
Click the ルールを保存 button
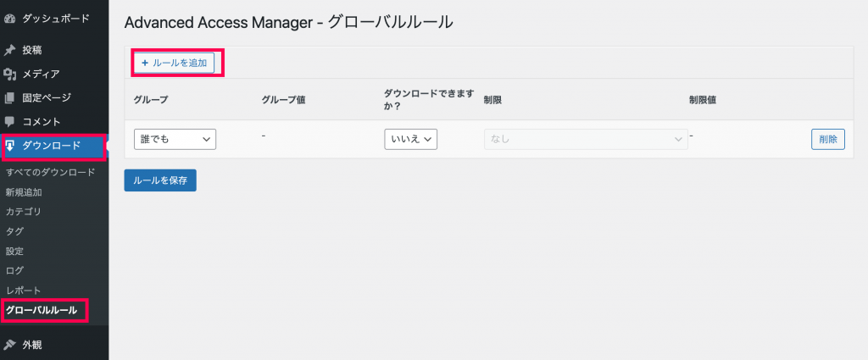pos(160,180)
